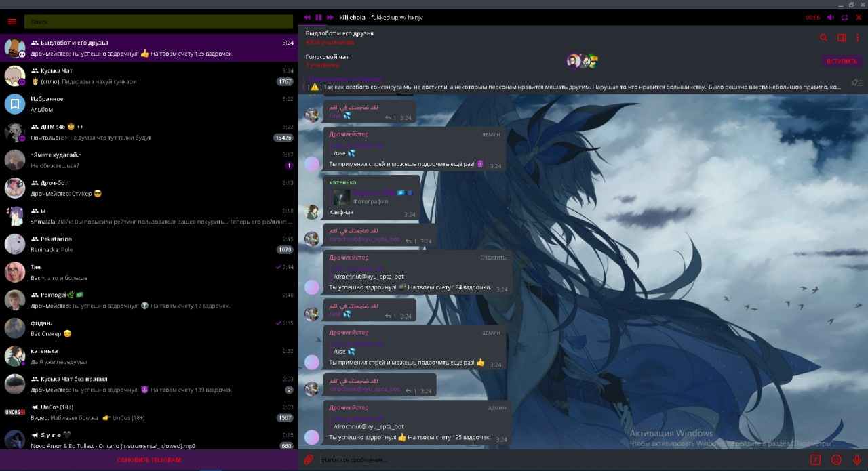
Task: Click the Ответить reply label on message
Action: pos(493,258)
